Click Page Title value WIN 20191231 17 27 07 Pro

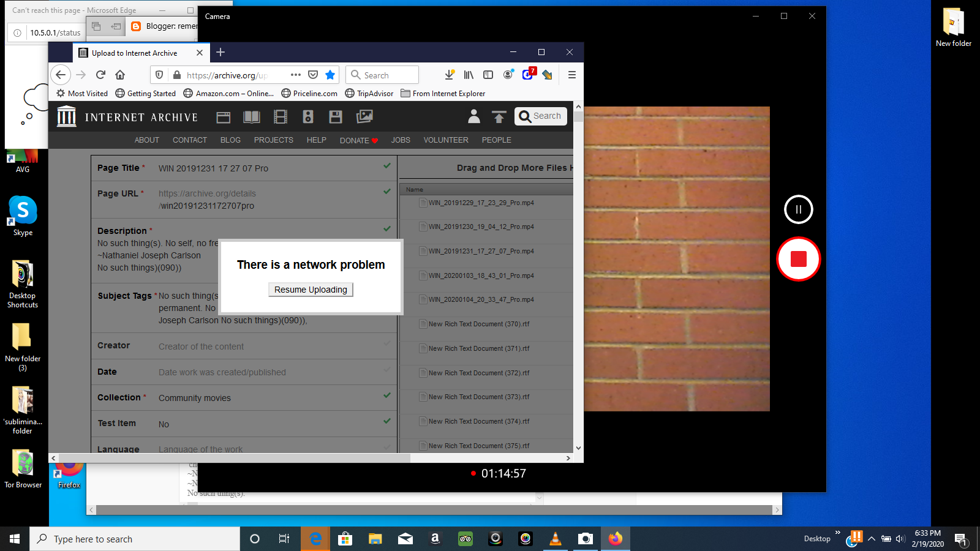click(x=213, y=168)
